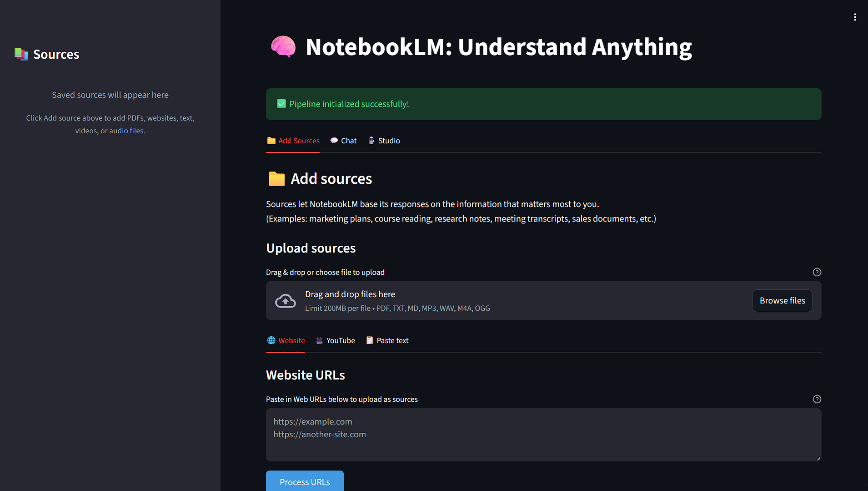The width and height of the screenshot is (868, 491).
Task: Click the drag and drop upload zone
Action: pos(543,301)
